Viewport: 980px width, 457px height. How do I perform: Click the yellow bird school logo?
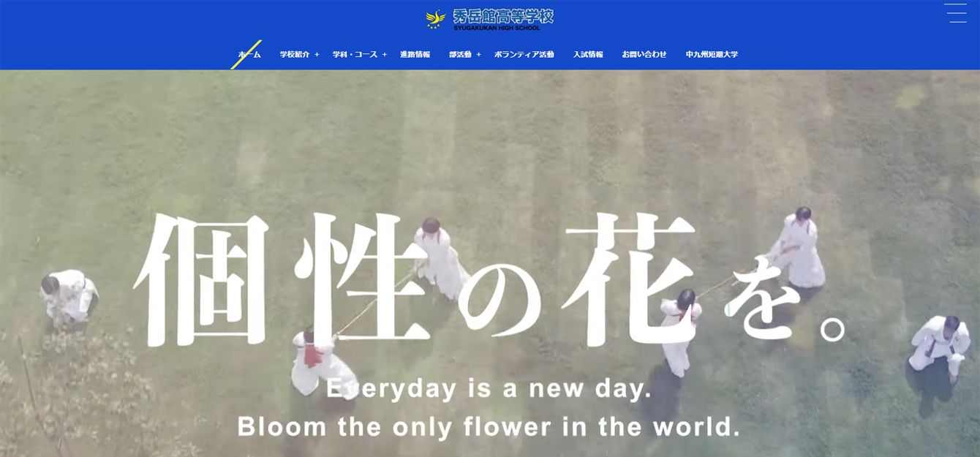click(436, 18)
